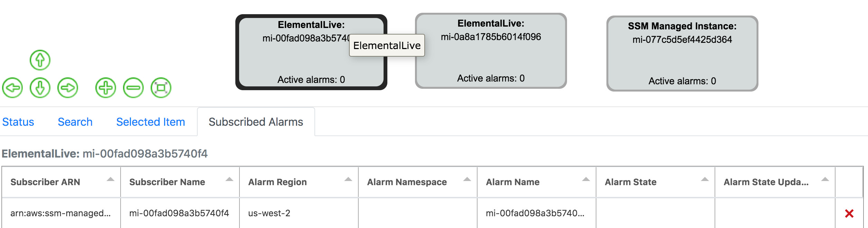Select the Subscribed Alarms tab
Viewport: 868px width, 228px height.
(256, 122)
